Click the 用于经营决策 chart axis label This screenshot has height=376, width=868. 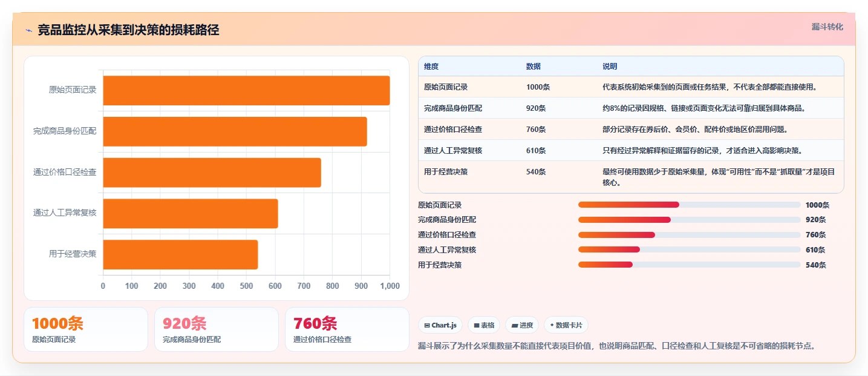73,254
